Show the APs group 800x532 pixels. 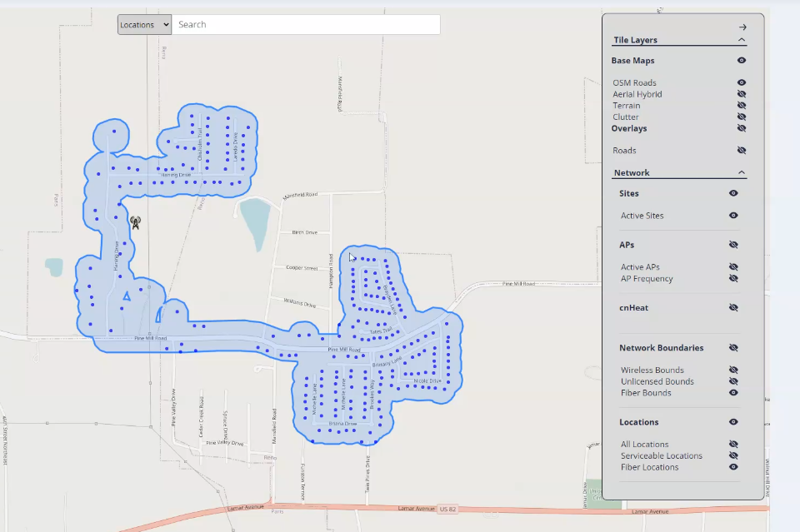pyautogui.click(x=733, y=245)
